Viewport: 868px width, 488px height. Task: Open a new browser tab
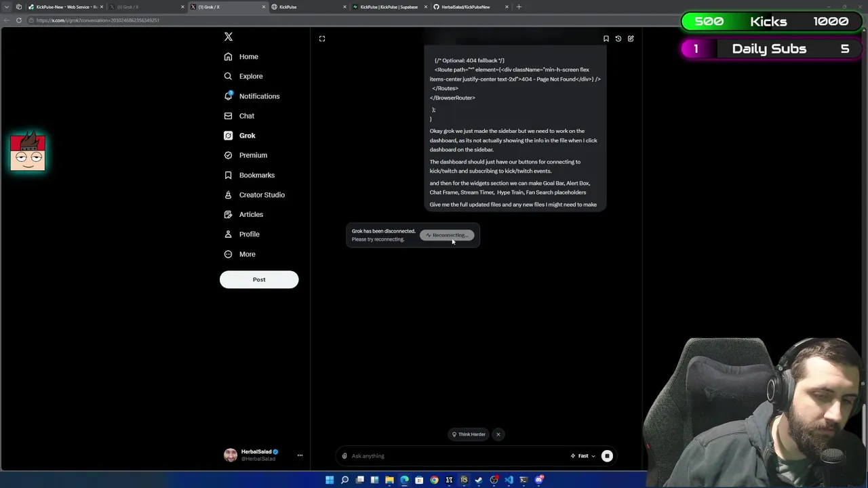tap(519, 7)
